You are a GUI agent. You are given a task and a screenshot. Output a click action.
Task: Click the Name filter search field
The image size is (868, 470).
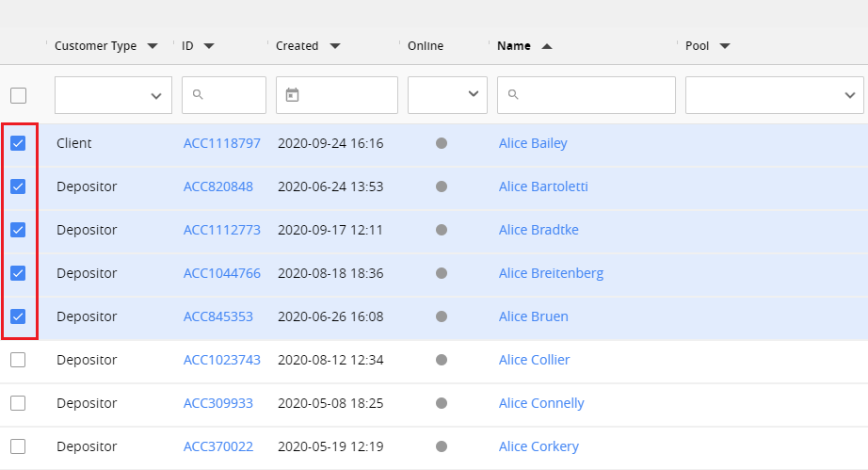coord(595,95)
